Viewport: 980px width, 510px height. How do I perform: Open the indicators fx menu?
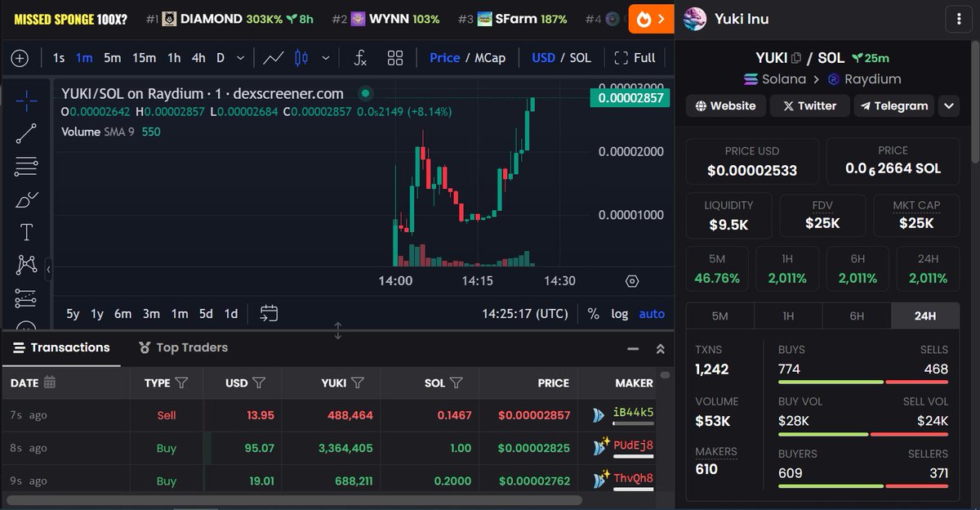tap(360, 58)
